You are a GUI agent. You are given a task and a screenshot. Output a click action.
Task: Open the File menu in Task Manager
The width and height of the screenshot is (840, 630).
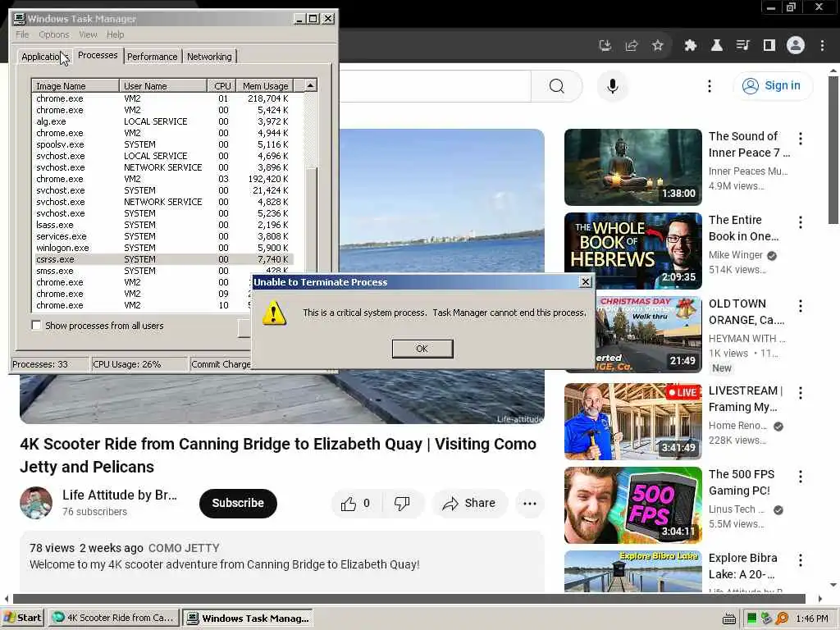click(x=22, y=34)
